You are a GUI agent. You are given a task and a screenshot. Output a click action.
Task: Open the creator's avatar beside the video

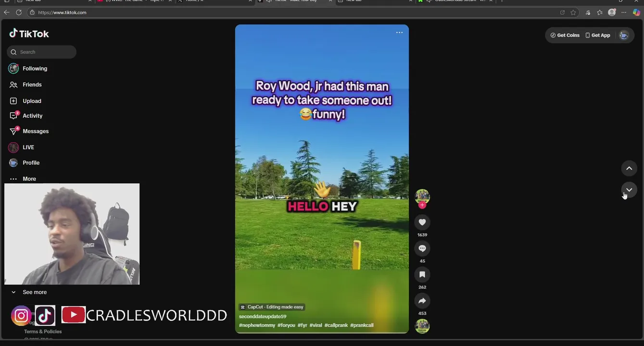[422, 196]
